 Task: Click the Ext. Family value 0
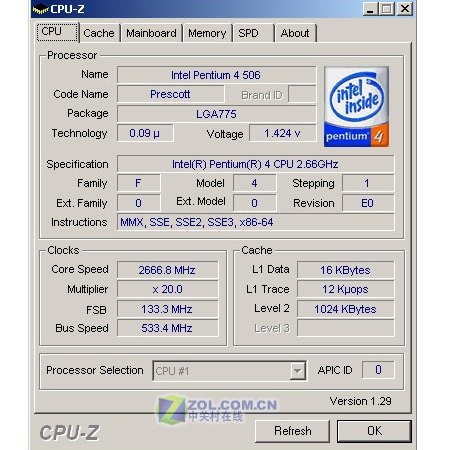click(x=138, y=203)
